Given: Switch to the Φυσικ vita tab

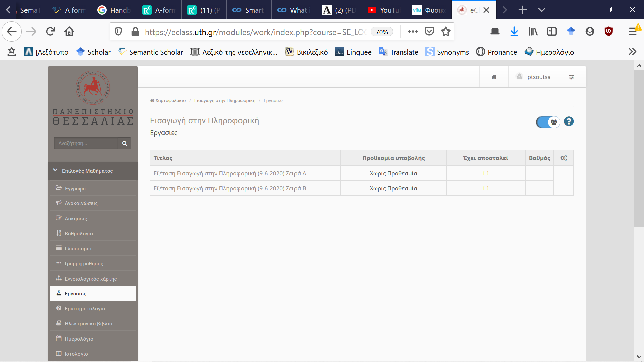Looking at the screenshot, I should coord(429,10).
